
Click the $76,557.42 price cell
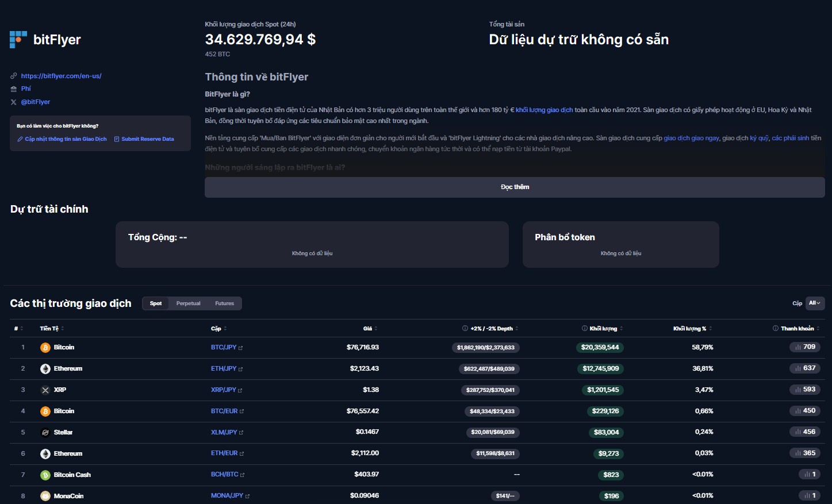(363, 411)
